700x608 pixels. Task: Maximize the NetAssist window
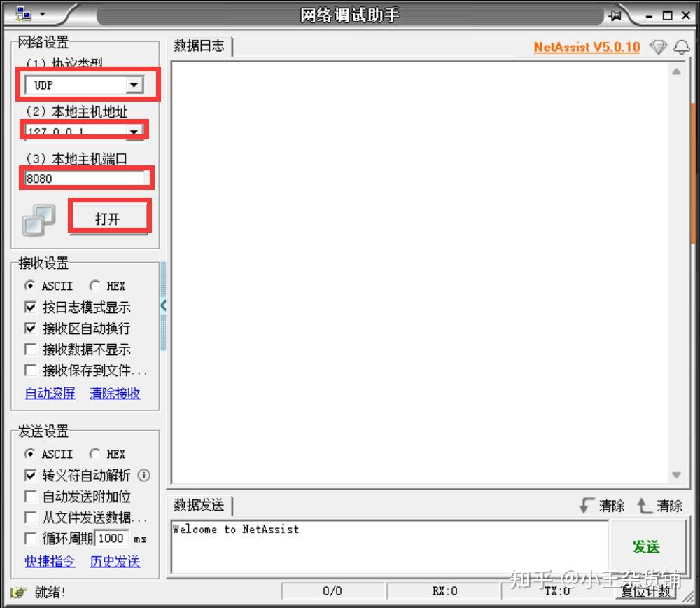667,15
